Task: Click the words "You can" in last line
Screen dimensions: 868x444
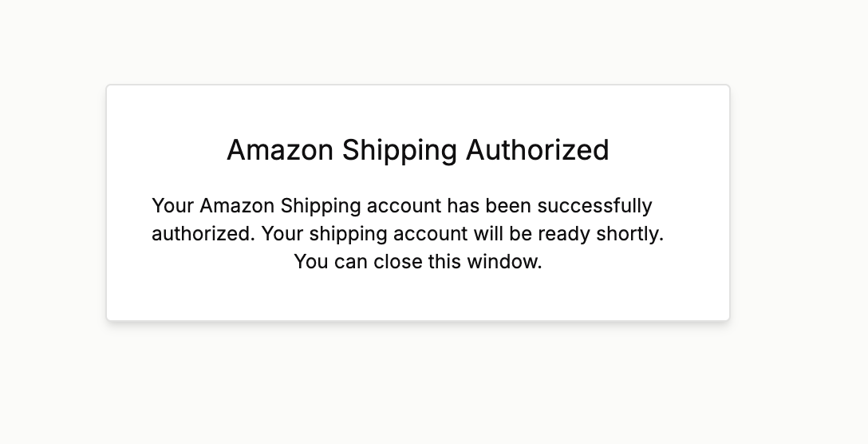Action: [x=331, y=262]
